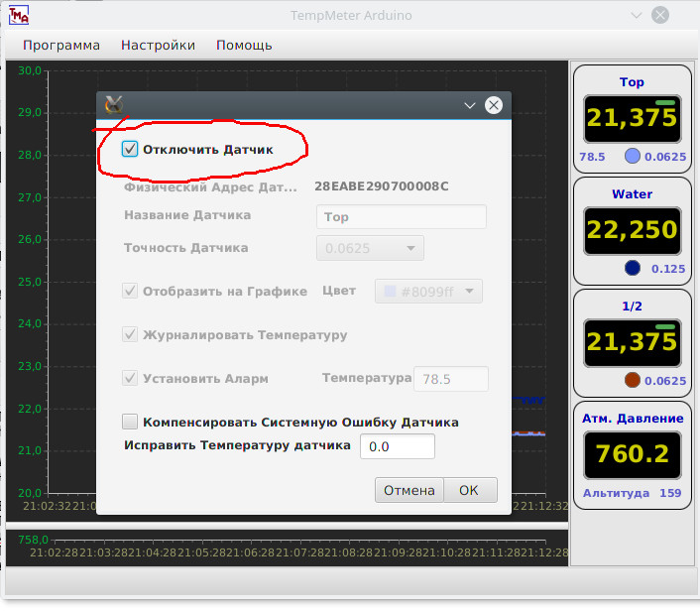700x611 pixels.
Task: Click the Название Датчика field with Top
Action: point(402,217)
